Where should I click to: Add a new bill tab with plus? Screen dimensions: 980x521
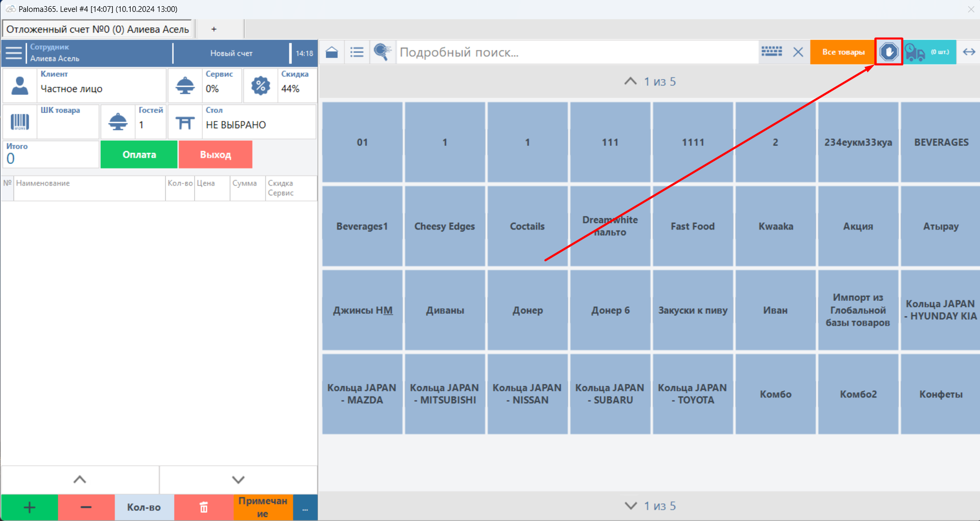point(214,29)
